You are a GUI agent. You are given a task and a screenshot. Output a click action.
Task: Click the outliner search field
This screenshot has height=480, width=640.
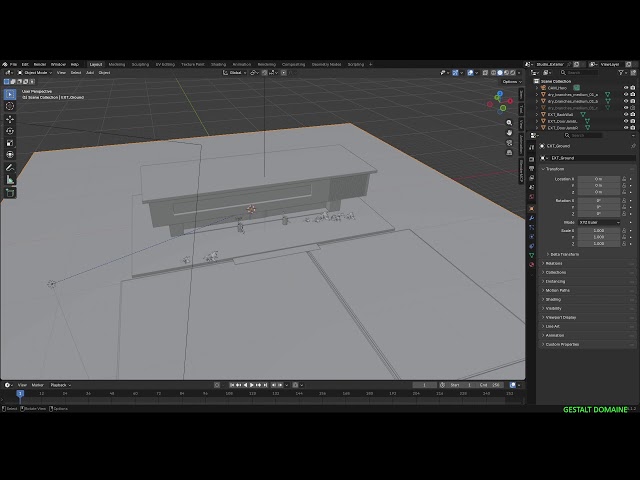click(x=579, y=73)
